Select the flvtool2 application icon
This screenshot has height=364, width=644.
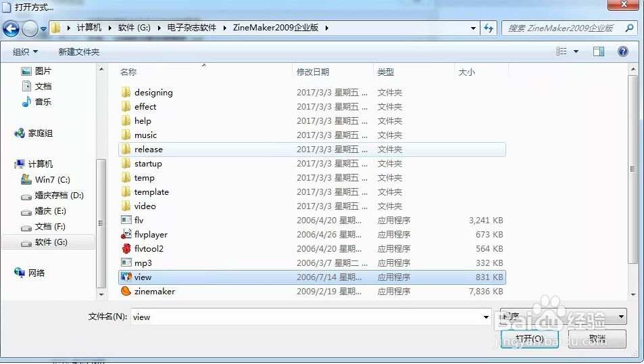point(126,248)
